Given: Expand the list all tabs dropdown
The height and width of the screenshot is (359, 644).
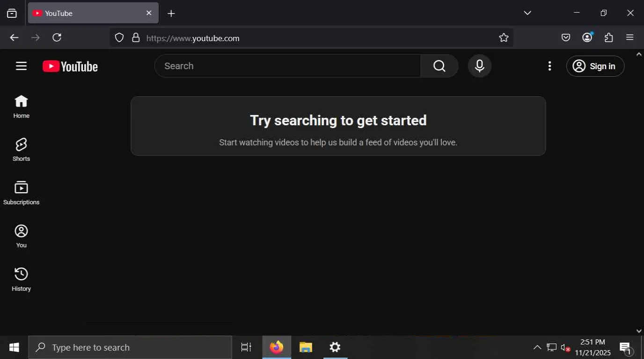Looking at the screenshot, I should pyautogui.click(x=527, y=13).
